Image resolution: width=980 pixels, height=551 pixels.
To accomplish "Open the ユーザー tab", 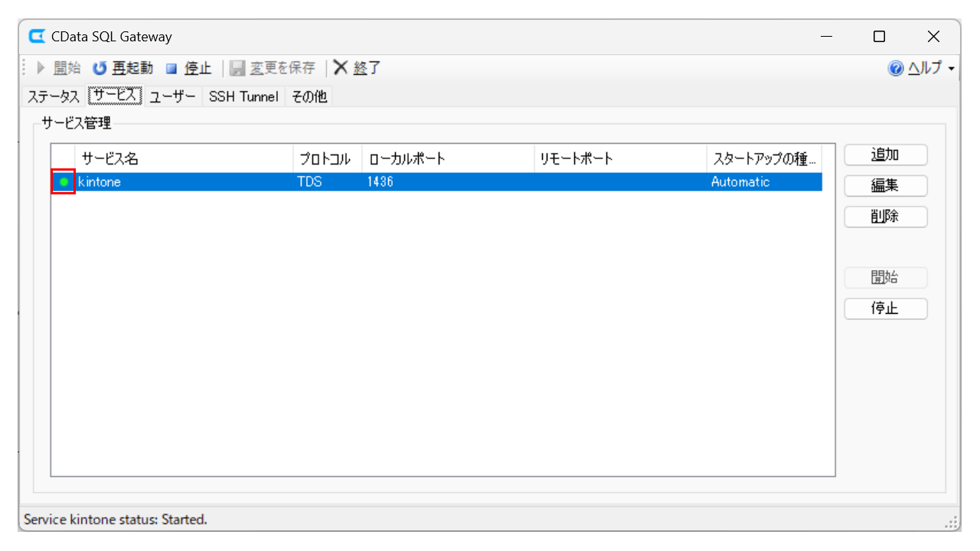I will pyautogui.click(x=172, y=96).
